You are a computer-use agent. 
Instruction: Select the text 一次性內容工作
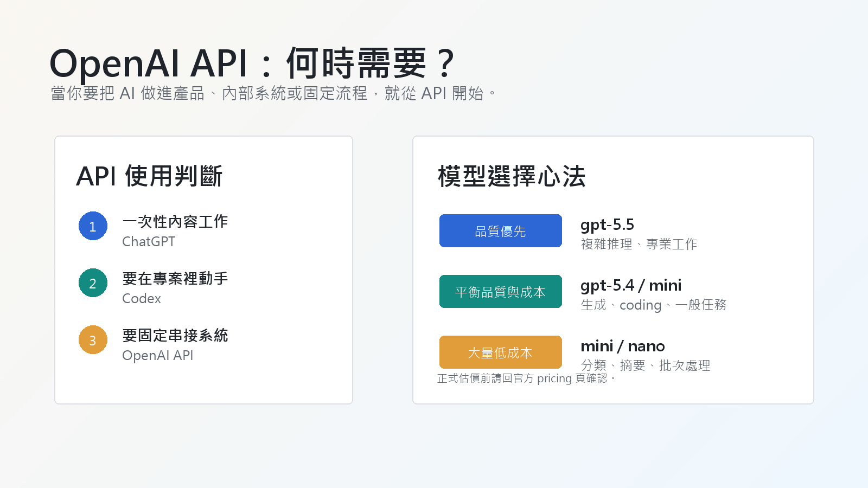(x=175, y=221)
